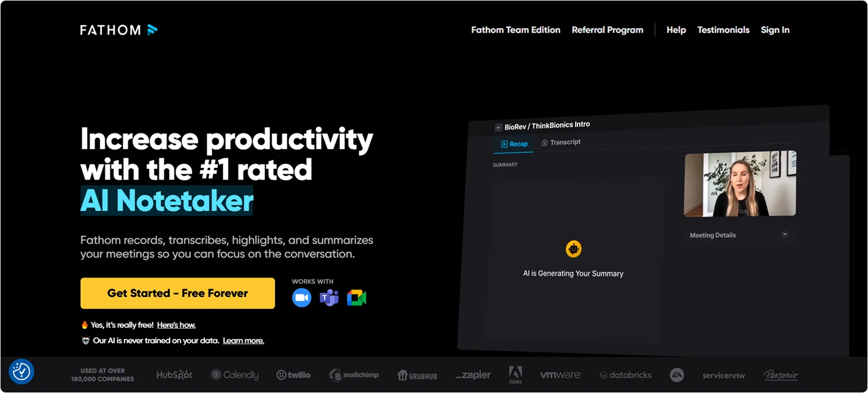This screenshot has height=393, width=868.
Task: Click the "AI Notetaker" highlighted heading
Action: pos(167,201)
